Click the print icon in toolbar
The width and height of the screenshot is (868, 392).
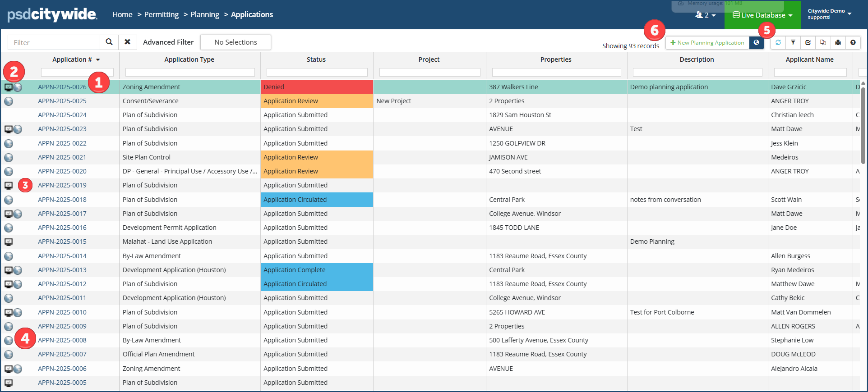838,42
